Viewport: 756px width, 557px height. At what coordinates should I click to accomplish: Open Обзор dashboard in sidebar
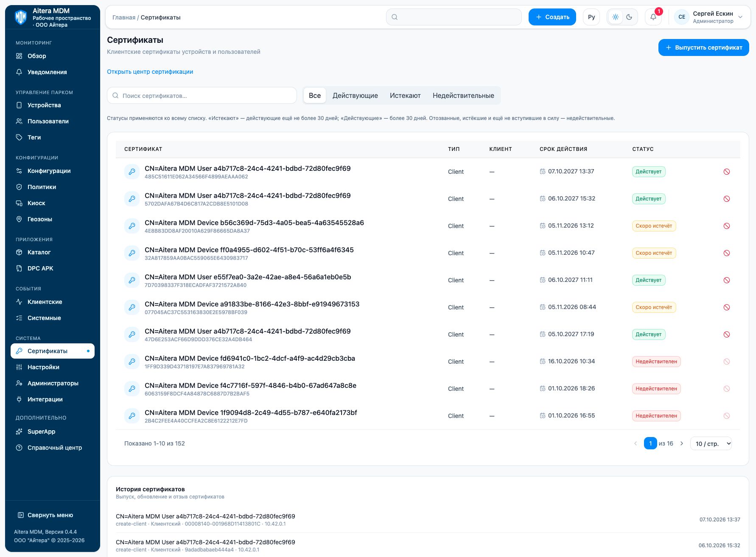tap(53, 56)
